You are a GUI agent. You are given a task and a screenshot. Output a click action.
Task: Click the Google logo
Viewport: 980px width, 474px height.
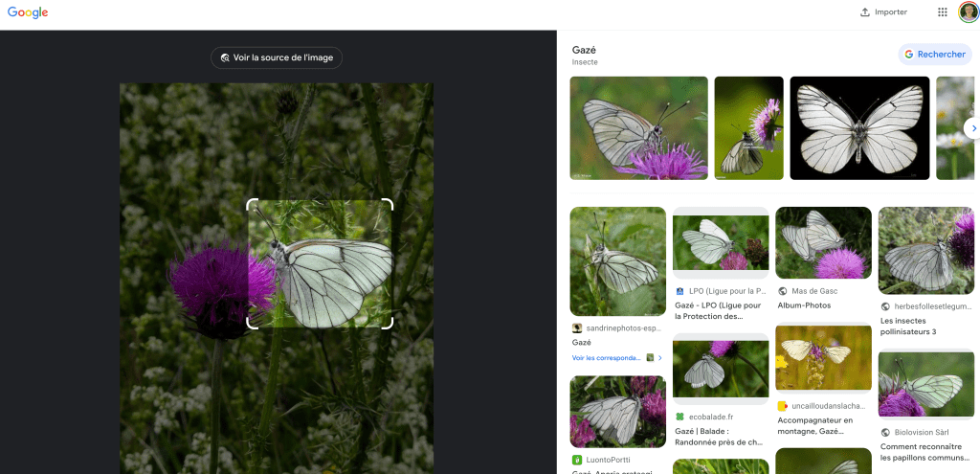click(x=28, y=12)
